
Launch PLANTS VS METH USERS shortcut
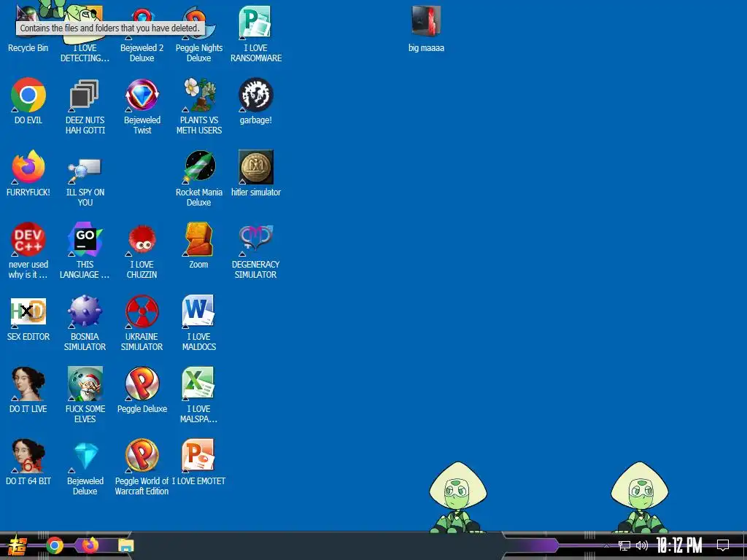point(199,106)
